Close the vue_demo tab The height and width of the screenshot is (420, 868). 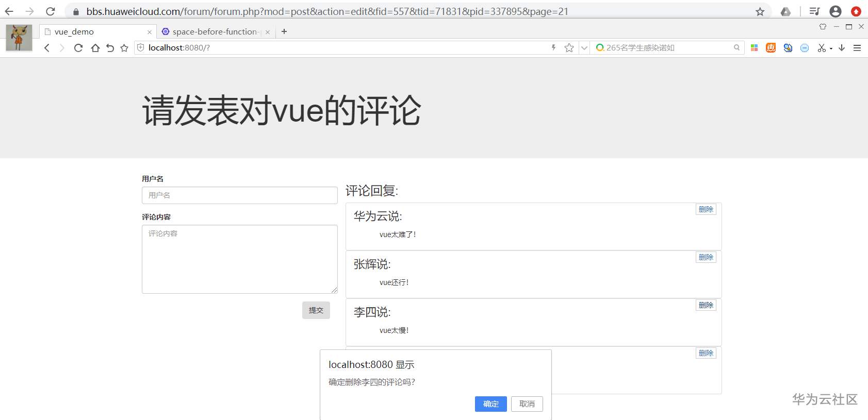[x=150, y=32]
